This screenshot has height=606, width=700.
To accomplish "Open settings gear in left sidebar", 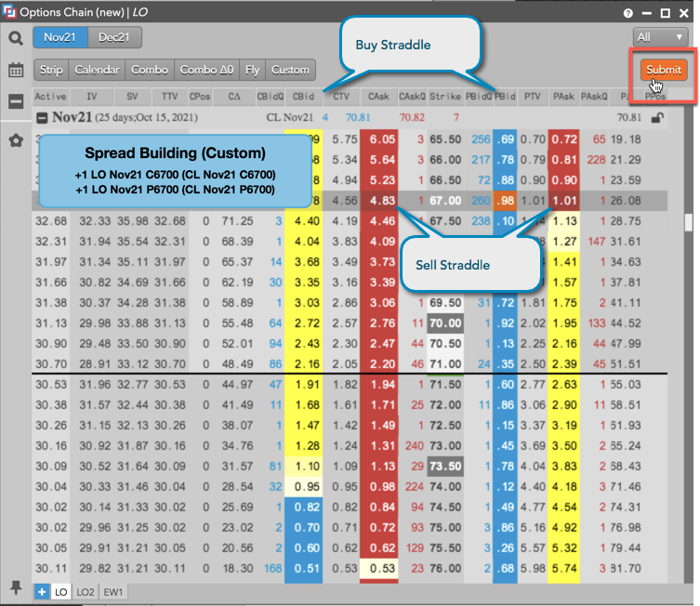I will click(x=16, y=140).
